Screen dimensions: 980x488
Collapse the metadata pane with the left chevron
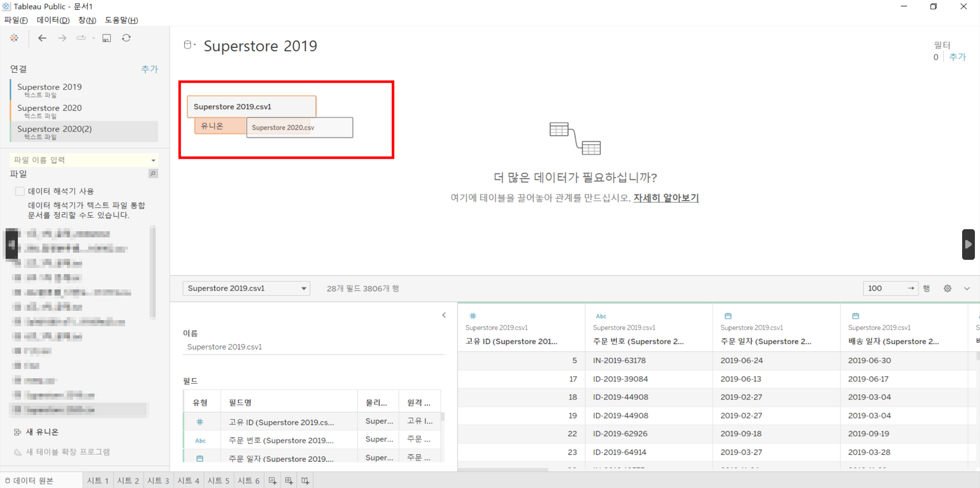pyautogui.click(x=444, y=315)
